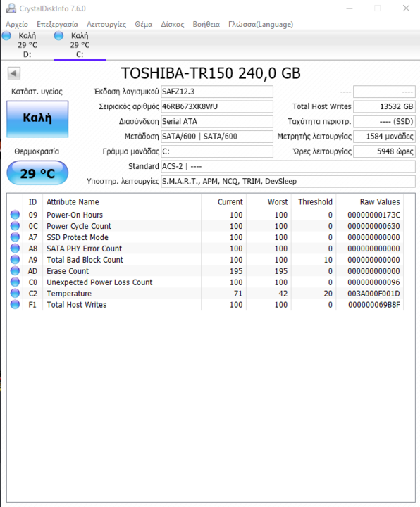Click the serial number field

click(x=217, y=106)
